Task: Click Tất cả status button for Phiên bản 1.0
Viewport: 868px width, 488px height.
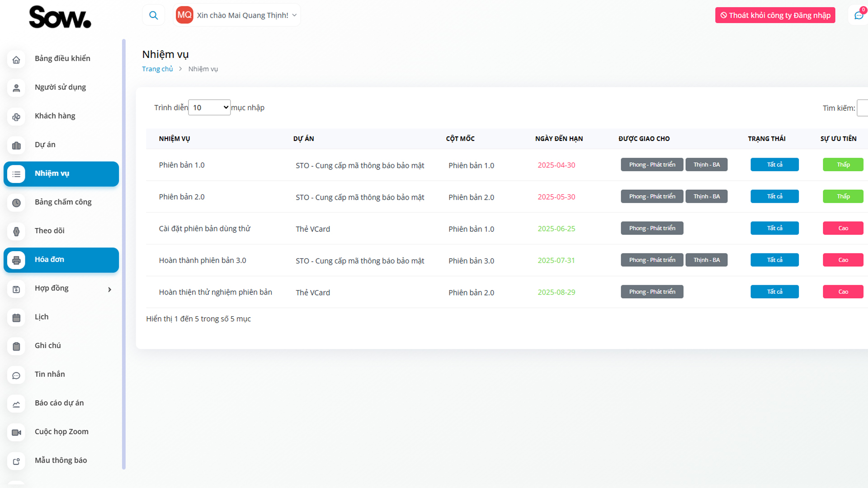Action: (x=774, y=165)
